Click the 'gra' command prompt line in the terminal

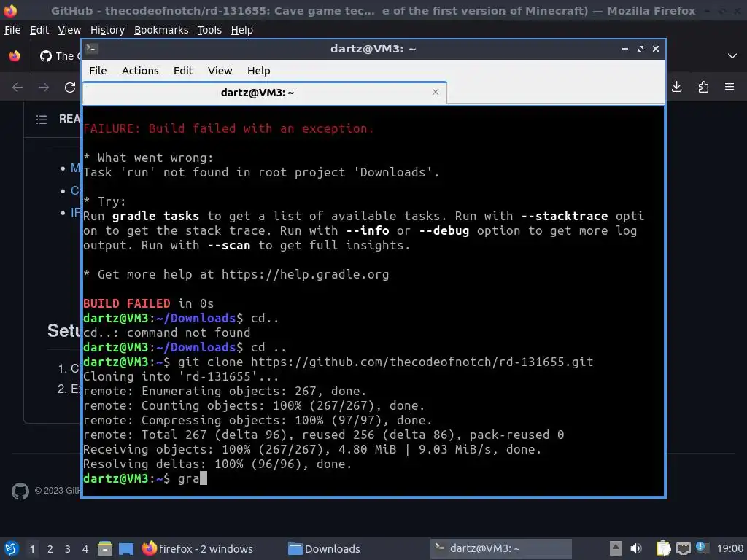click(x=145, y=478)
